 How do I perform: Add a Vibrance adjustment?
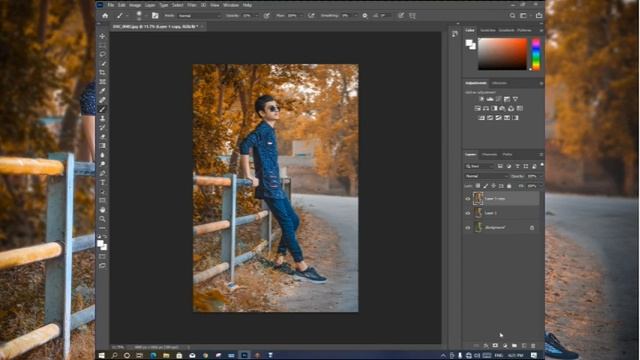coord(516,99)
